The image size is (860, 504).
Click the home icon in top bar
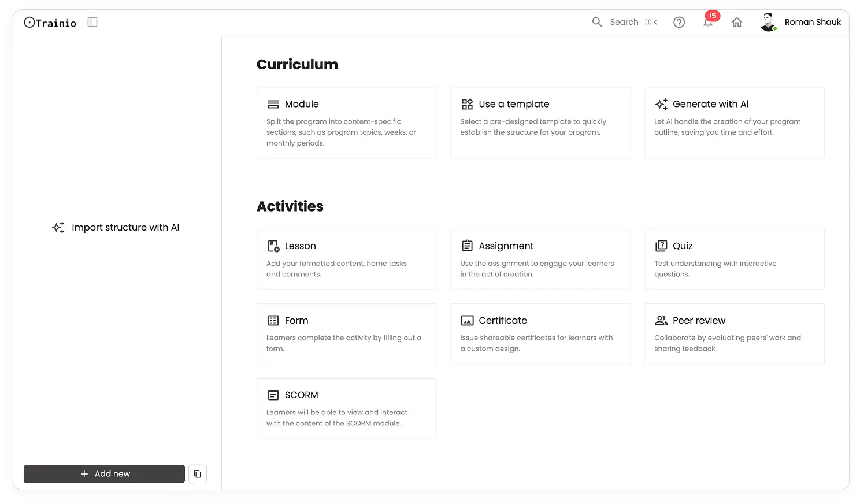[737, 22]
